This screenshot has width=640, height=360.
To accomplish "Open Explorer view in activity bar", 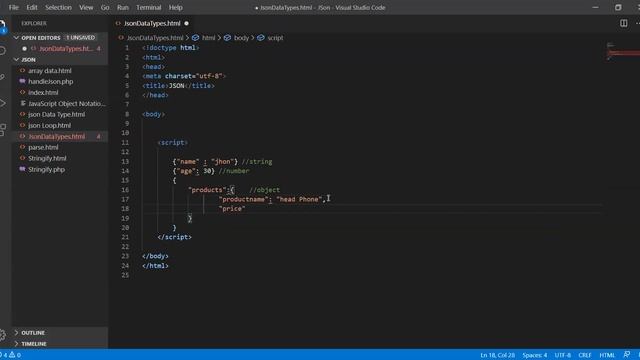I will click(x=2, y=27).
